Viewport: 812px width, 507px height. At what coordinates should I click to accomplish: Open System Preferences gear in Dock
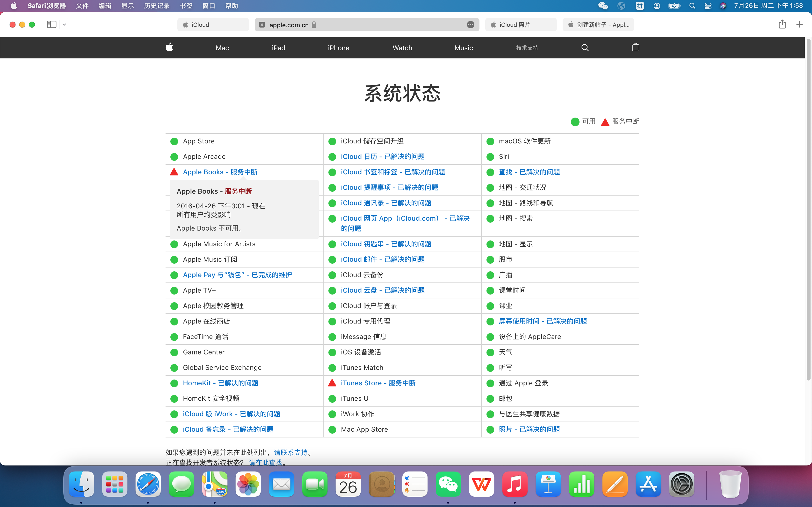(x=681, y=484)
